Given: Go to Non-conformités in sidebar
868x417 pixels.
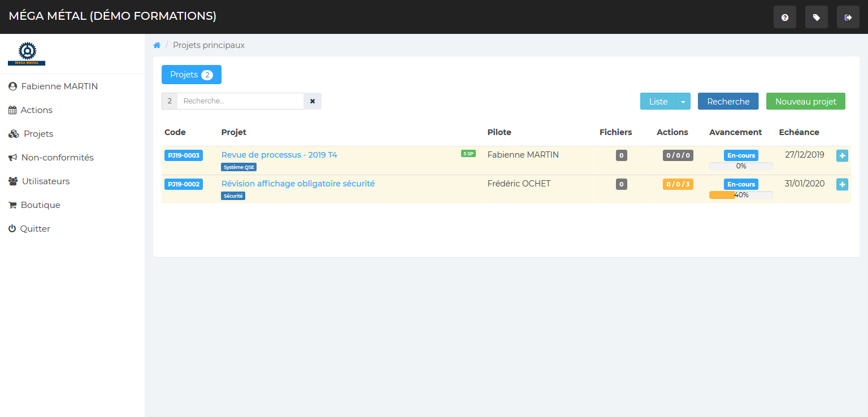Looking at the screenshot, I should [x=57, y=158].
